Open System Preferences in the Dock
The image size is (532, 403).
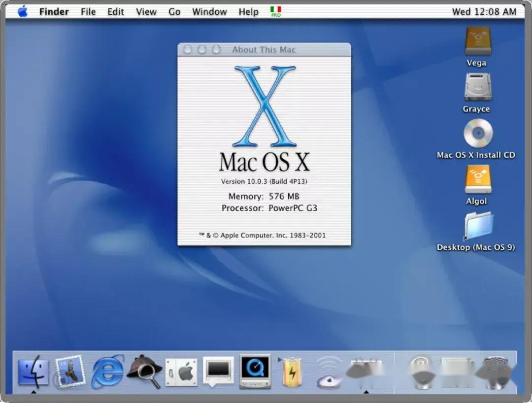coord(181,372)
